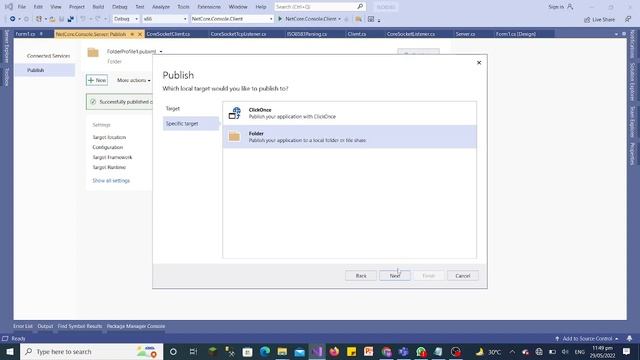Open the Help menu

click(261, 7)
